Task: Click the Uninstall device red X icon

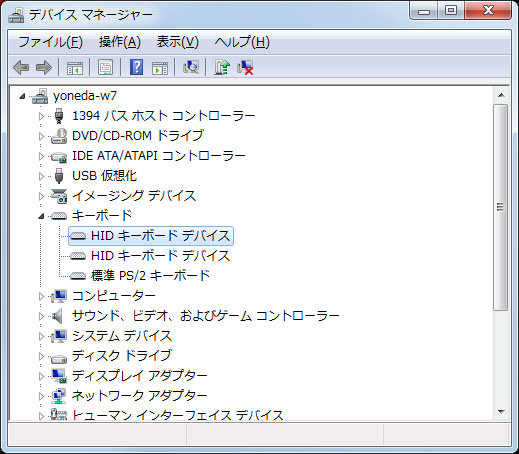Action: [245, 67]
